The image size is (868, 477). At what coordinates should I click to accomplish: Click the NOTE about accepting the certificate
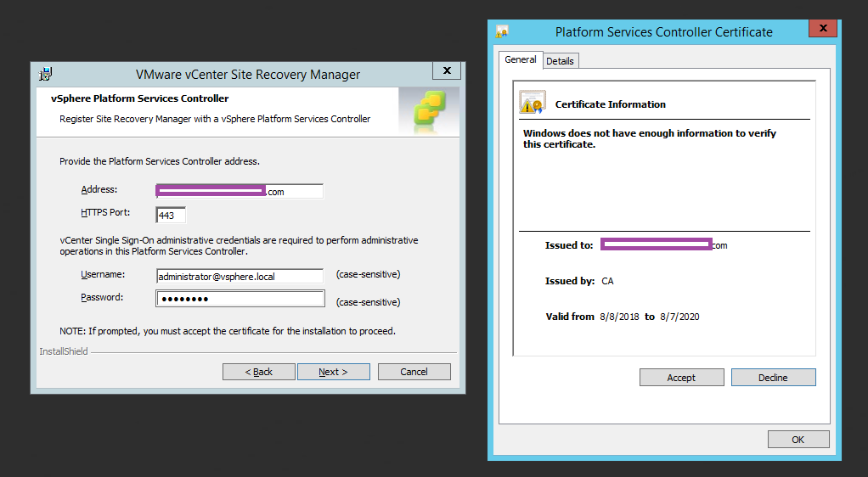coord(228,331)
